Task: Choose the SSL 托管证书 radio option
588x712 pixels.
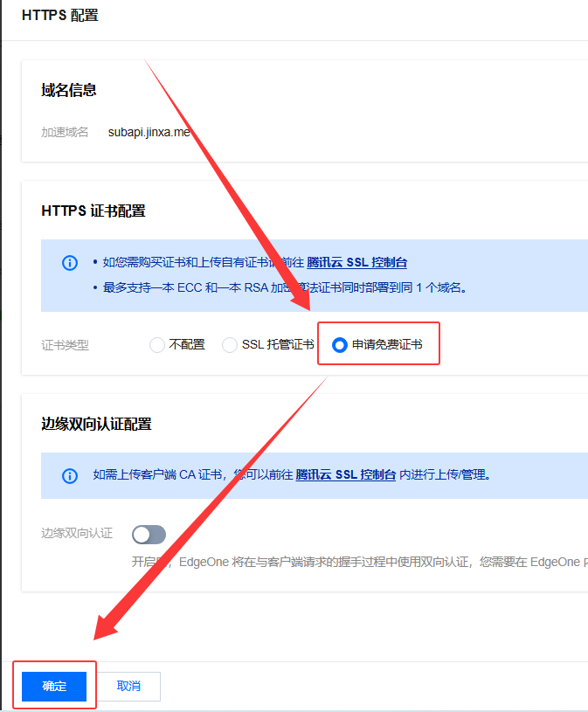Action: pyautogui.click(x=230, y=345)
